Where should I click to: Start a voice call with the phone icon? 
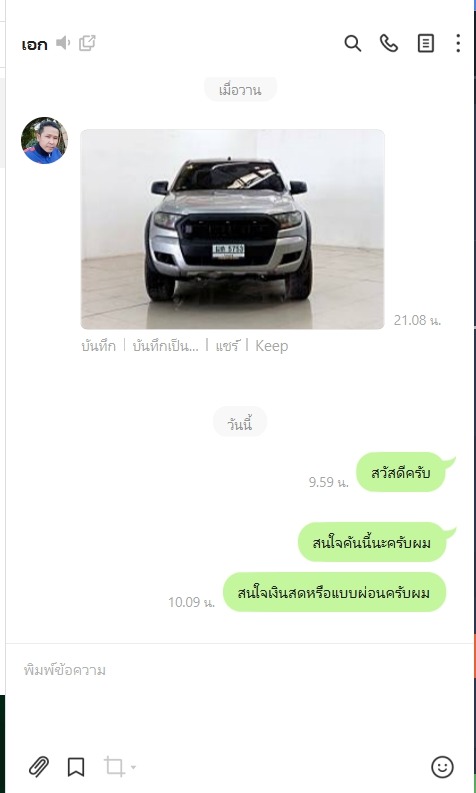click(x=388, y=43)
